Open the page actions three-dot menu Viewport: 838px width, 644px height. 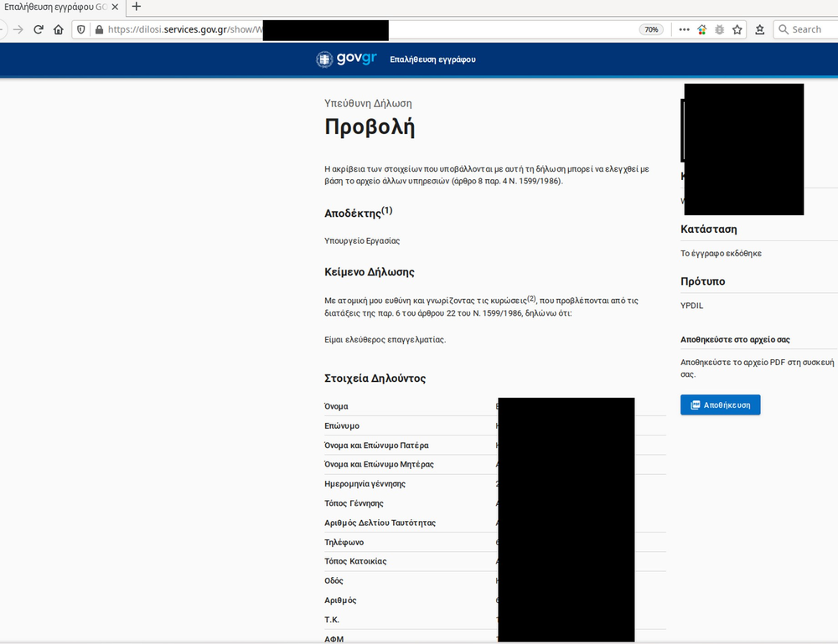pos(684,29)
